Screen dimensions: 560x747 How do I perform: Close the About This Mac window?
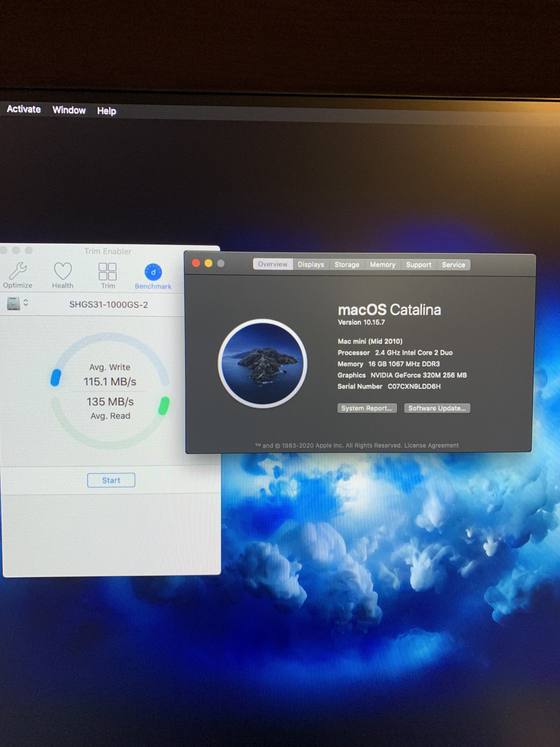click(196, 263)
